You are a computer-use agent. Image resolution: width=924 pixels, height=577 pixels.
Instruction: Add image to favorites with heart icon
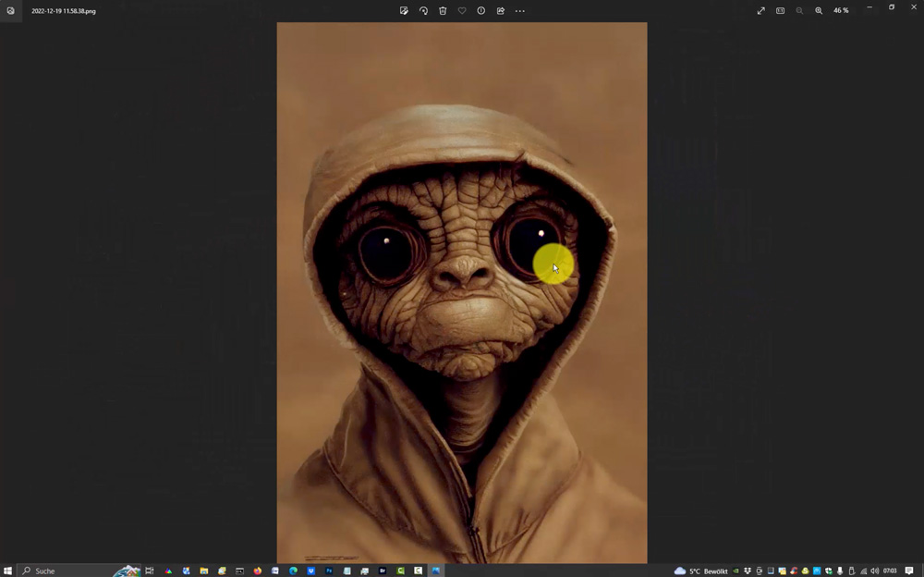coord(462,10)
